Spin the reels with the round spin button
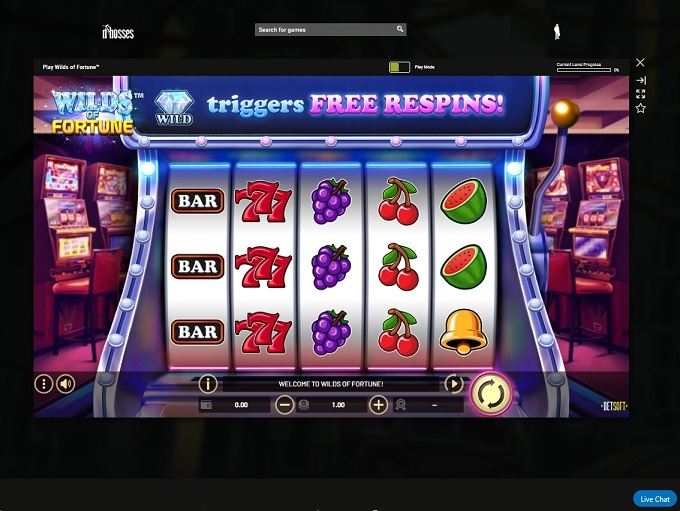Viewport: 680px width, 511px height. coord(491,394)
